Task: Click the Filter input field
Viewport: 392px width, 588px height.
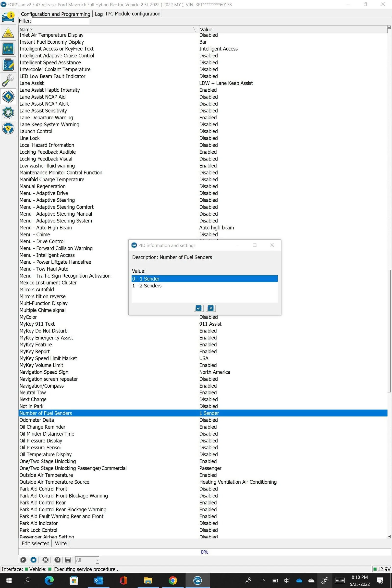Action: point(61,21)
